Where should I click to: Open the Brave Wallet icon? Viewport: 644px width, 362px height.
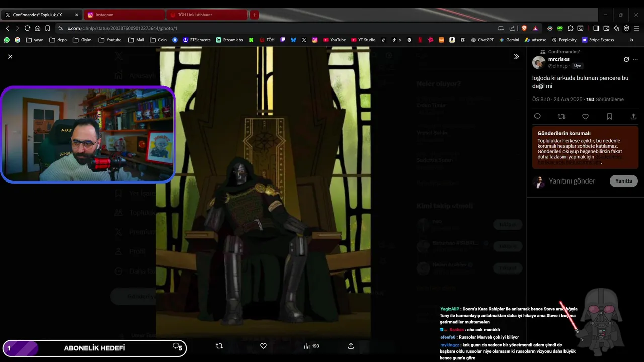tap(606, 28)
